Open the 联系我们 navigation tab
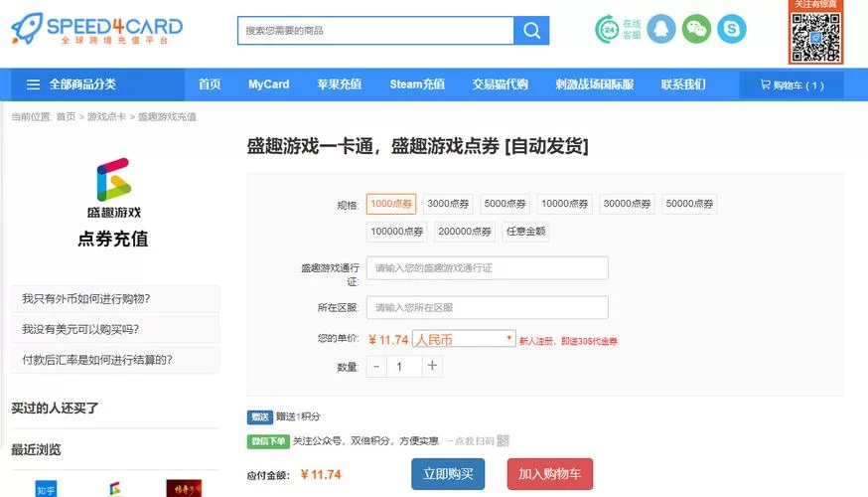Image resolution: width=868 pixels, height=497 pixels. point(683,84)
